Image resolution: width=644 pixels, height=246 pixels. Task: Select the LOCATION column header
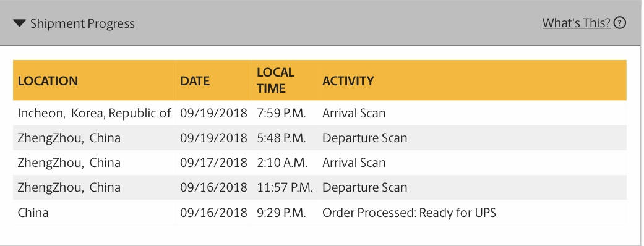48,80
